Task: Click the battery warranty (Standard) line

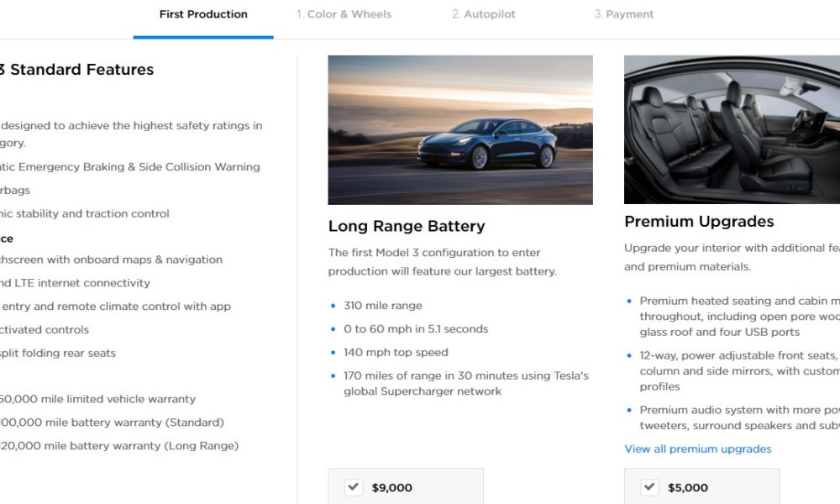Action: 112,423
